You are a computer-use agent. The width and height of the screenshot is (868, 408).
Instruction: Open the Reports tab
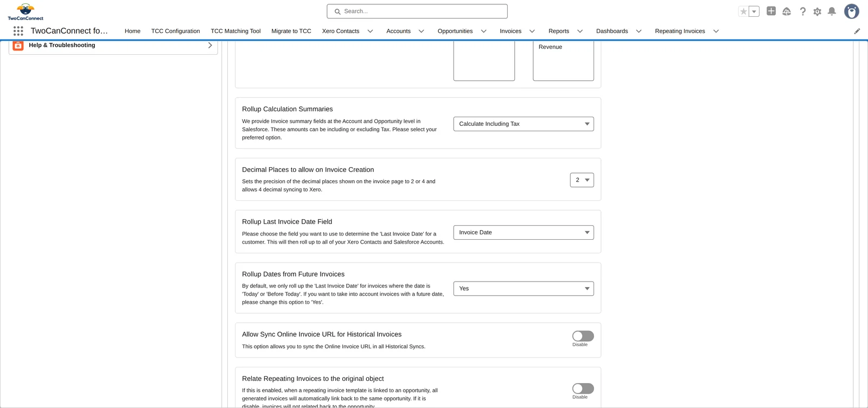coord(559,31)
